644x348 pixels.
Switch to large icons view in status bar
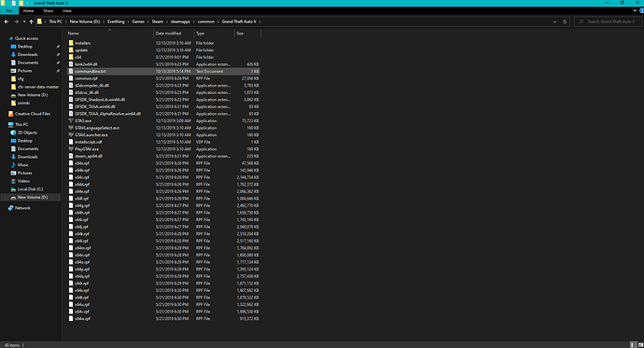coord(640,345)
